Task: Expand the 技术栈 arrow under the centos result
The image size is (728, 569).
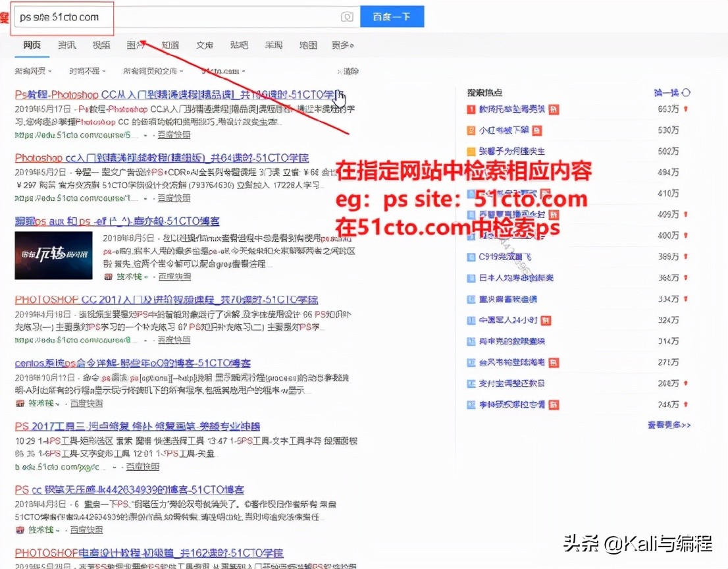Action: pos(57,404)
